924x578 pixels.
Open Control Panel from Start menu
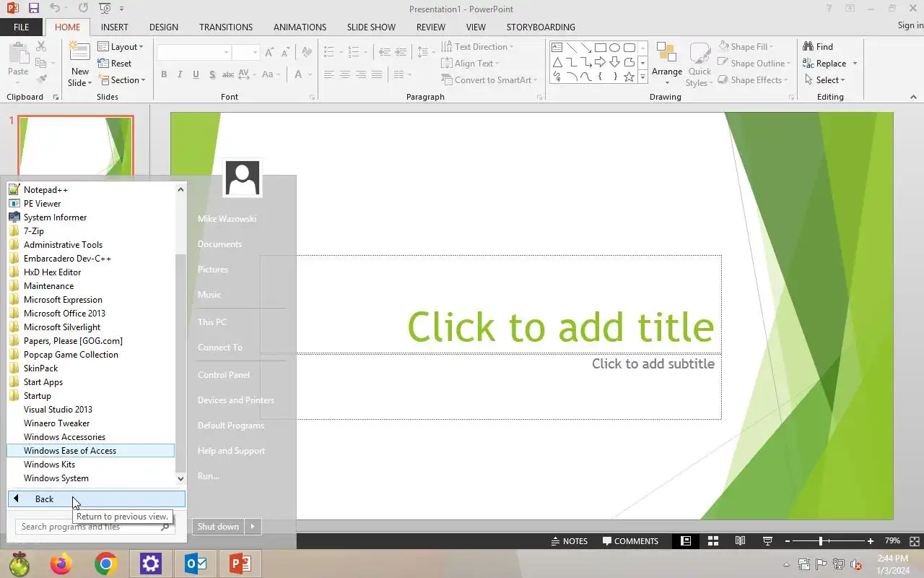point(224,375)
